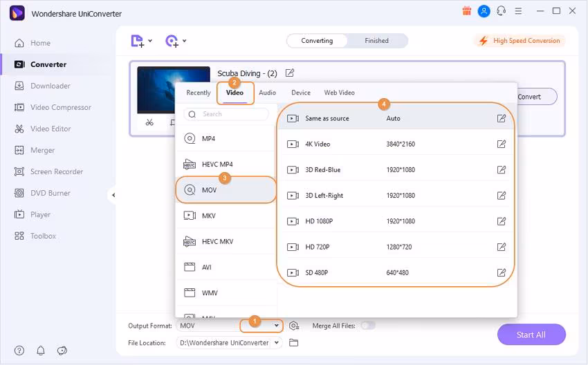Open the user account profile icon
Screen dimensions: 588x365
coord(484,11)
